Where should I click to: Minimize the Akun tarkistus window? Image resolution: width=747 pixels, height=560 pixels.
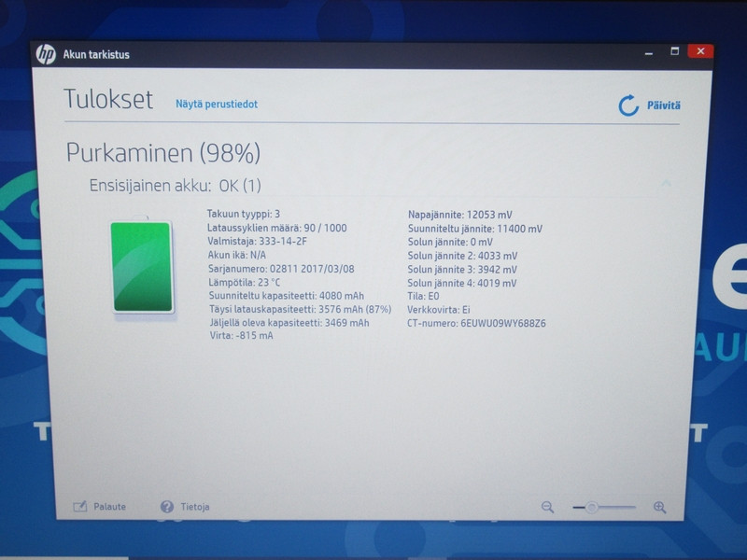648,53
